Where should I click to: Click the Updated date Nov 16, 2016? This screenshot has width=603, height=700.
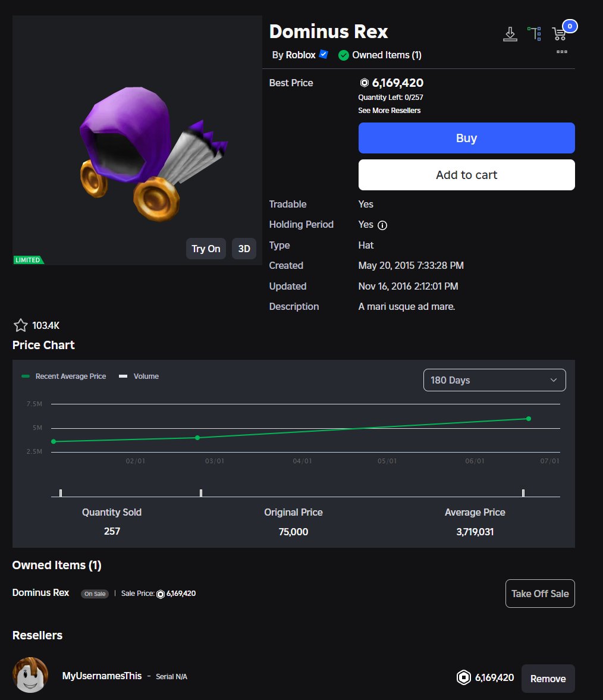(x=408, y=286)
